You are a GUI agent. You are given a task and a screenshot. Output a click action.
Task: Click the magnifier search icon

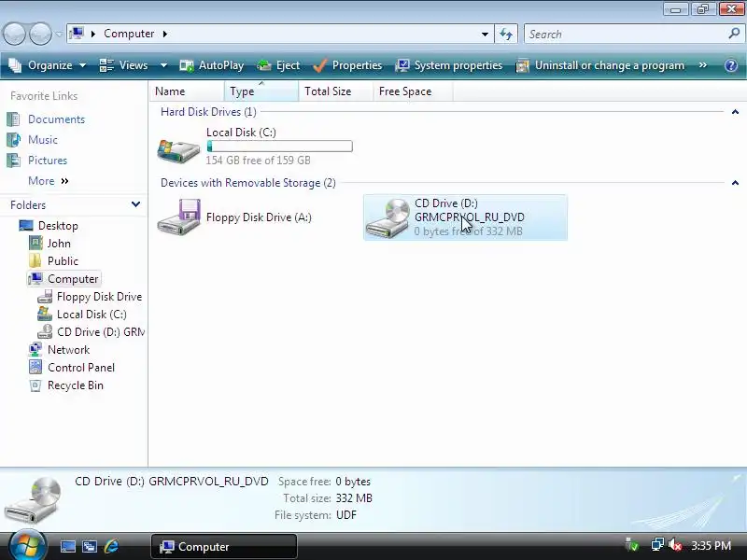click(734, 34)
